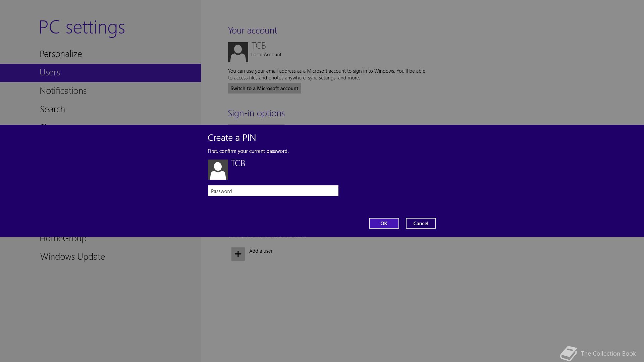The image size is (644, 362).
Task: Click the Sign-in options heading
Action: [256, 113]
